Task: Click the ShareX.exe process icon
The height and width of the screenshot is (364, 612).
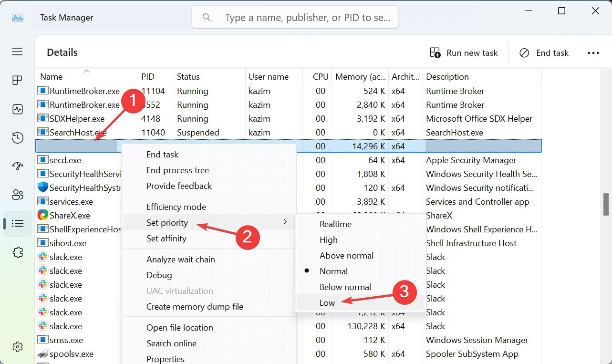Action: [43, 216]
